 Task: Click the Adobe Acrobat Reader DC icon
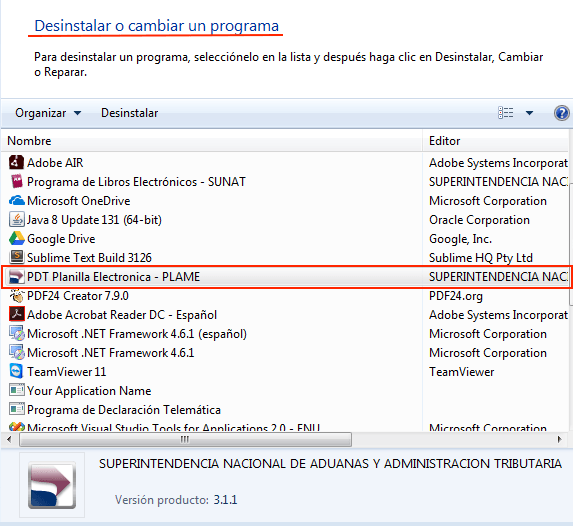[x=16, y=315]
